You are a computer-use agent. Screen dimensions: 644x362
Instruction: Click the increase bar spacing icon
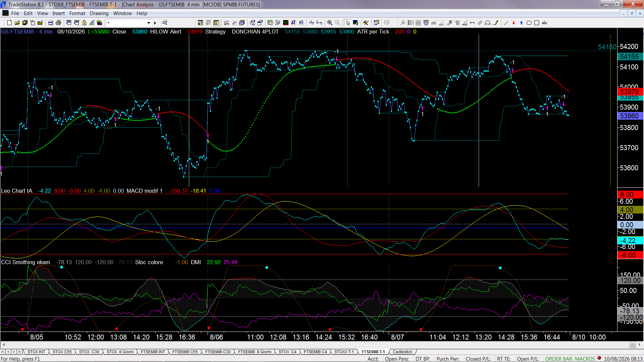(319, 23)
